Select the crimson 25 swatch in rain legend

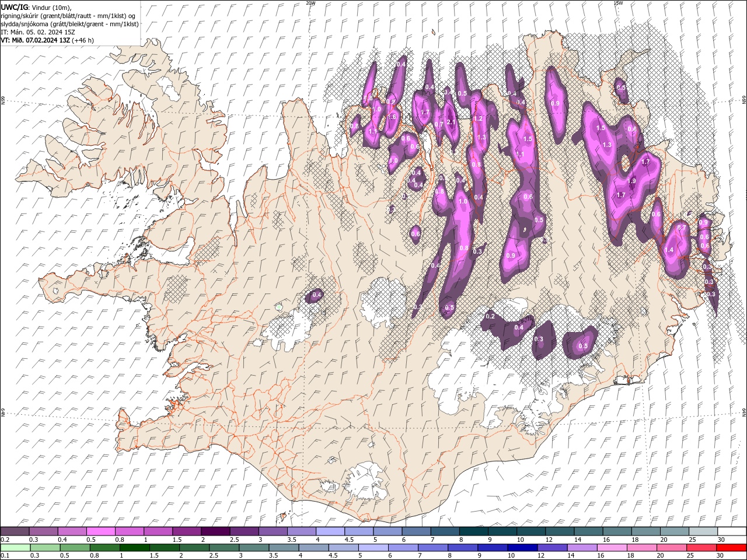coord(701,548)
